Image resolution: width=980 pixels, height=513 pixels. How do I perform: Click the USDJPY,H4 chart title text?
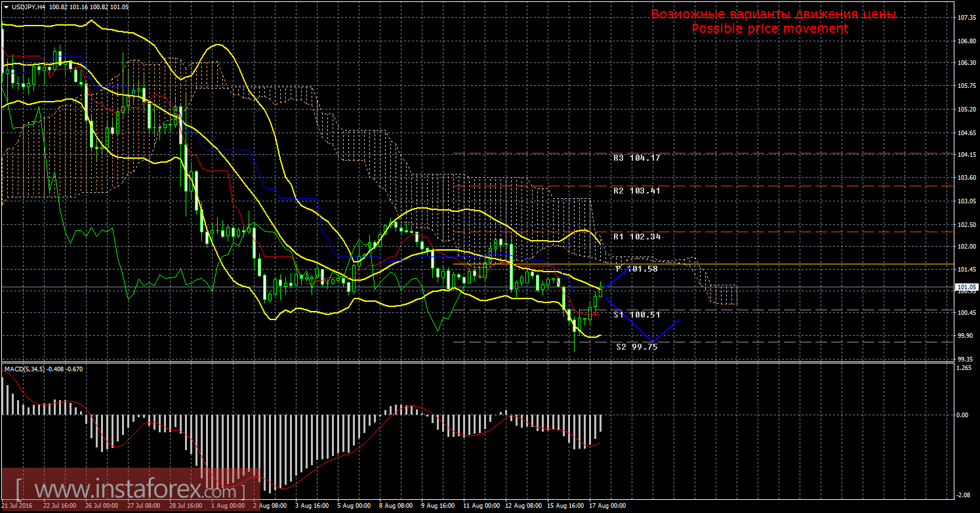tap(28, 7)
